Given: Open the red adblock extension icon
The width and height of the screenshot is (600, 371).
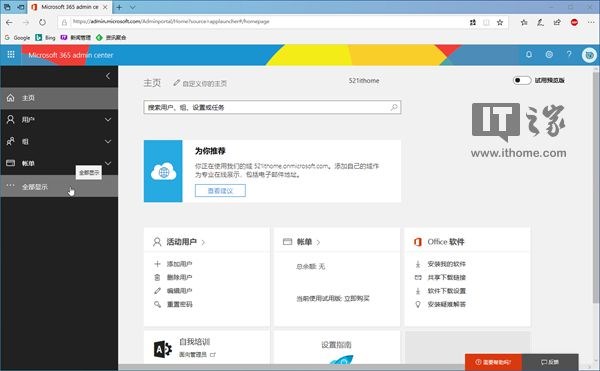Looking at the screenshot, I should tap(574, 23).
